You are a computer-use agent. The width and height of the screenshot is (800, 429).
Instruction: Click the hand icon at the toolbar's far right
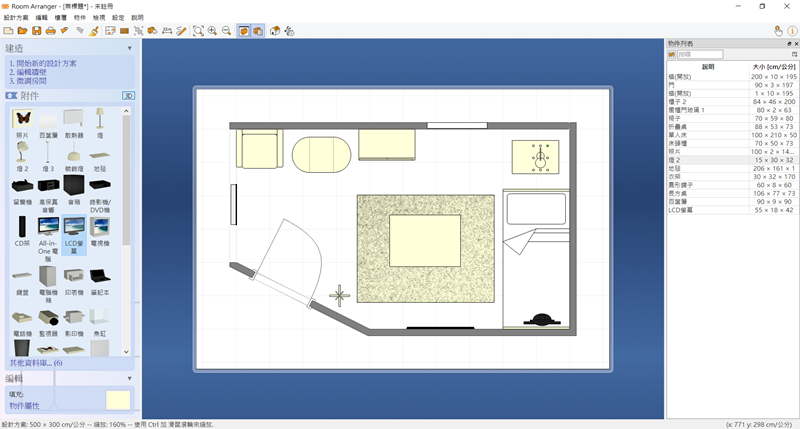pos(778,31)
